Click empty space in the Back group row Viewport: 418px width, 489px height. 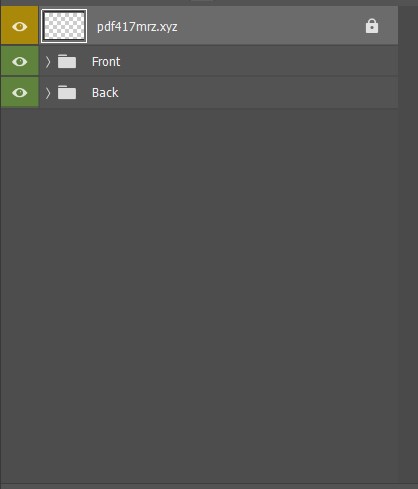pos(257,93)
